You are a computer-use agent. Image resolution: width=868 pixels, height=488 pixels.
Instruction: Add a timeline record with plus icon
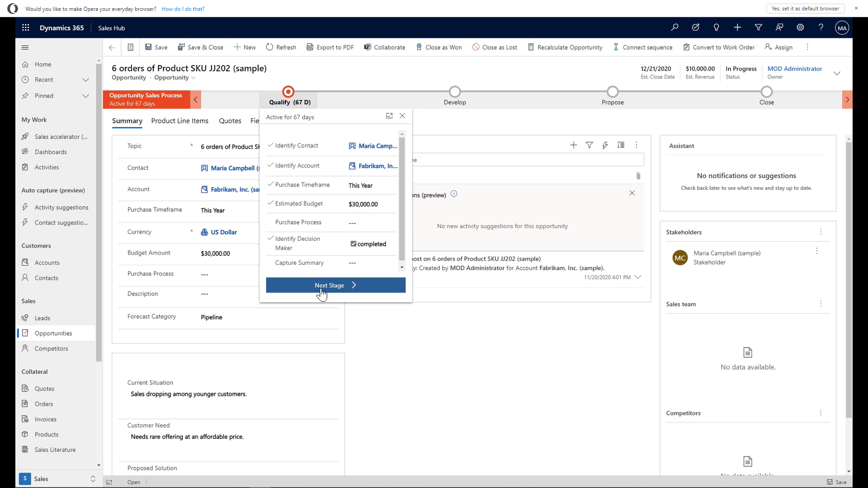(573, 145)
